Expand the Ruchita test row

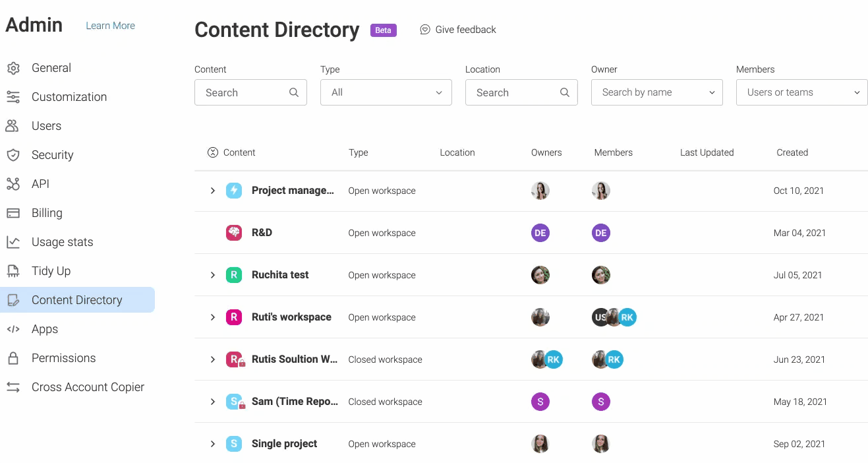tap(213, 275)
